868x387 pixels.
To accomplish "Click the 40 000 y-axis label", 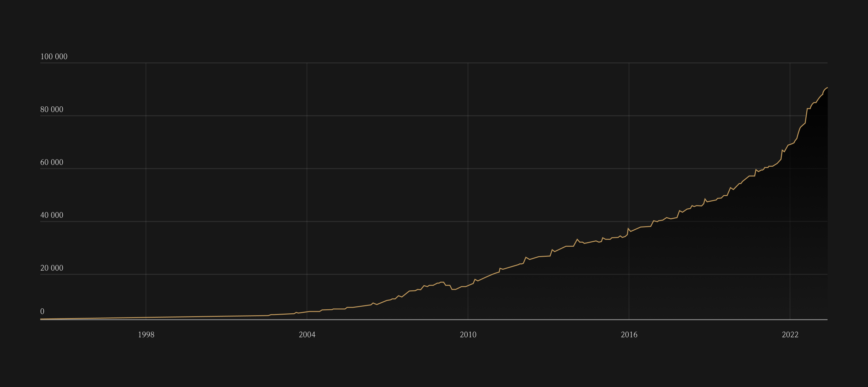I will 52,216.
